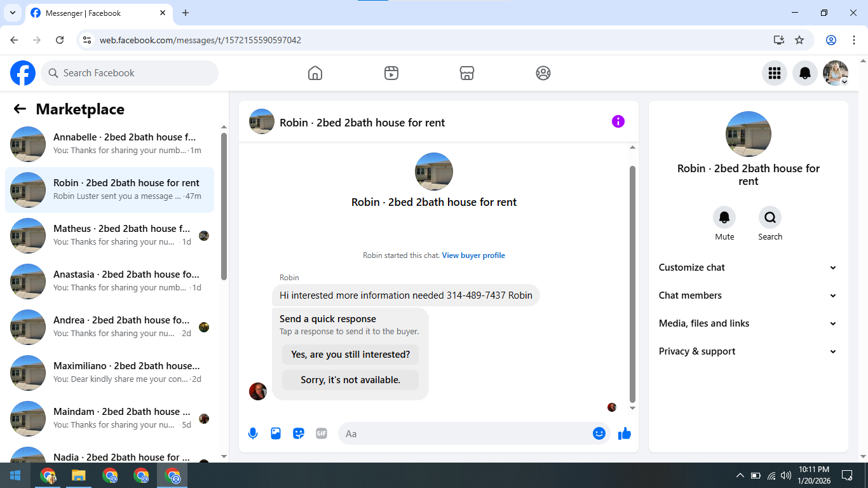Open Facebook notifications bell in the top bar
The width and height of the screenshot is (868, 488).
point(805,73)
